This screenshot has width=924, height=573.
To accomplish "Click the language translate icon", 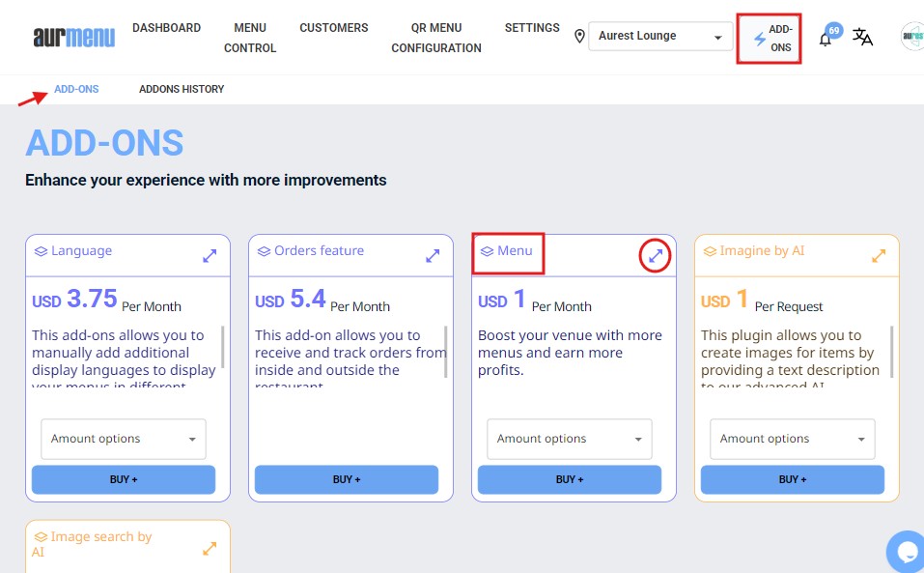I will coord(862,38).
